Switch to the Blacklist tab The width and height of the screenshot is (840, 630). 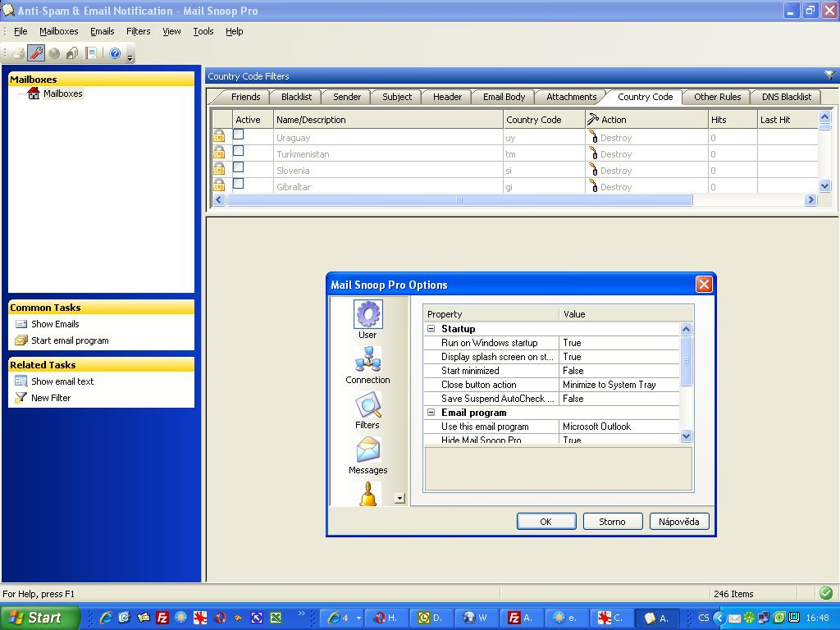(296, 97)
